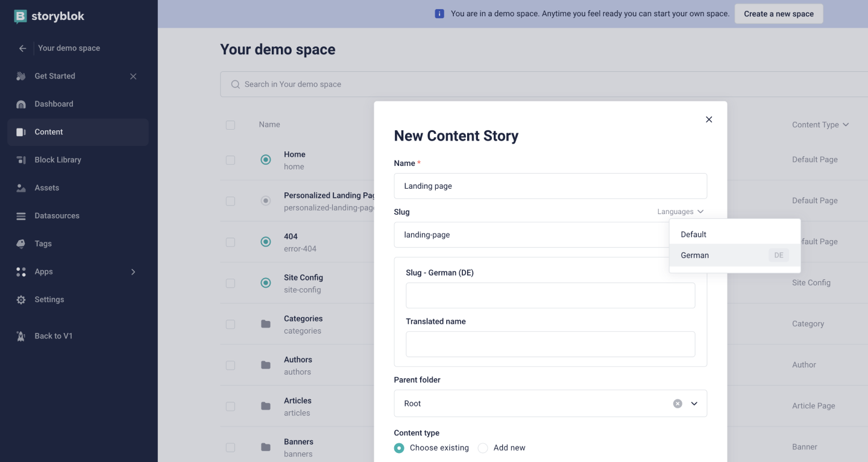Image resolution: width=868 pixels, height=462 pixels.
Task: Go to Back to V1 link
Action: [x=53, y=336]
